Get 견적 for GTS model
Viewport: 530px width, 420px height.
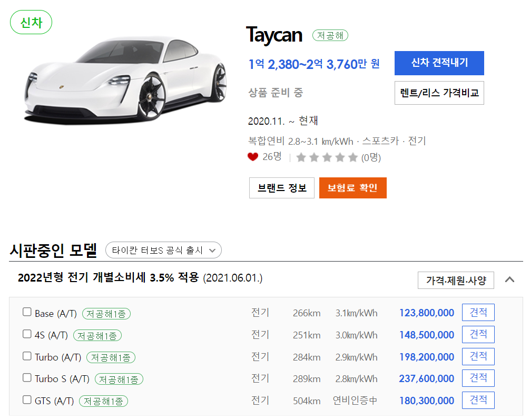(478, 400)
